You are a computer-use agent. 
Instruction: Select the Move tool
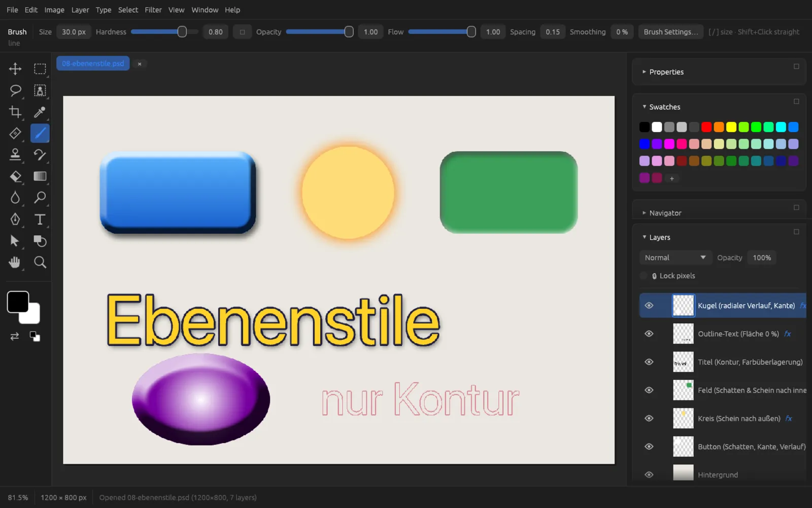coord(15,69)
